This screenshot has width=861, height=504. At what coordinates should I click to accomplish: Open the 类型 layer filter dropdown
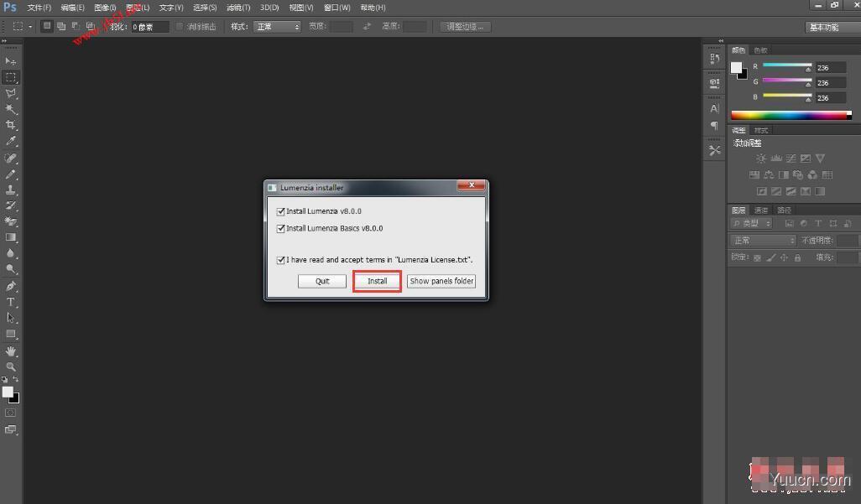coord(752,223)
